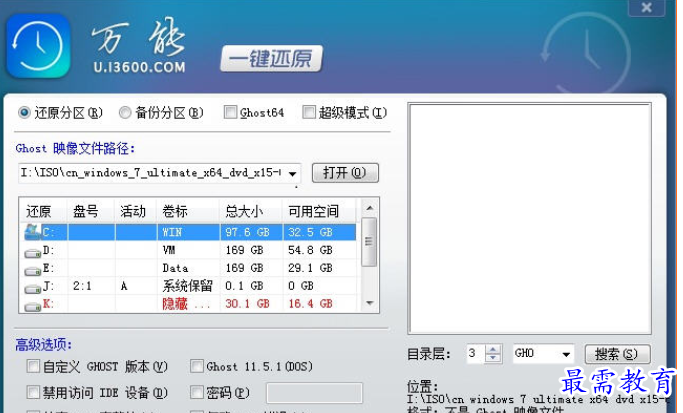
Task: Click the 54.8 GB free space cell
Action: [x=319, y=250]
